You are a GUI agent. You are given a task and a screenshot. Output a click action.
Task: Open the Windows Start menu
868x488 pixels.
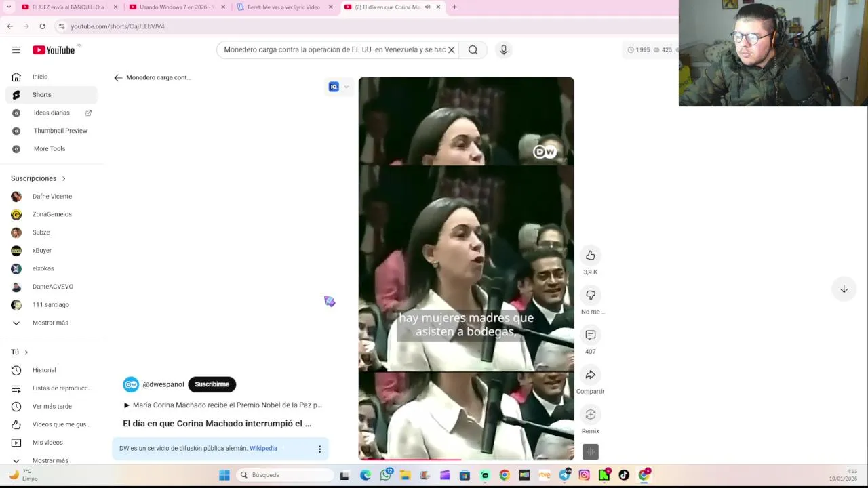coord(224,475)
